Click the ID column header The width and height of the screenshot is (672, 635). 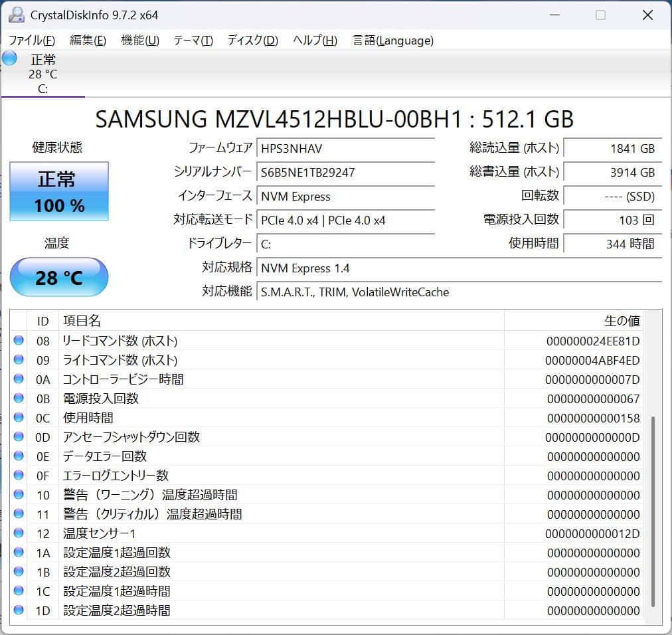tap(43, 321)
